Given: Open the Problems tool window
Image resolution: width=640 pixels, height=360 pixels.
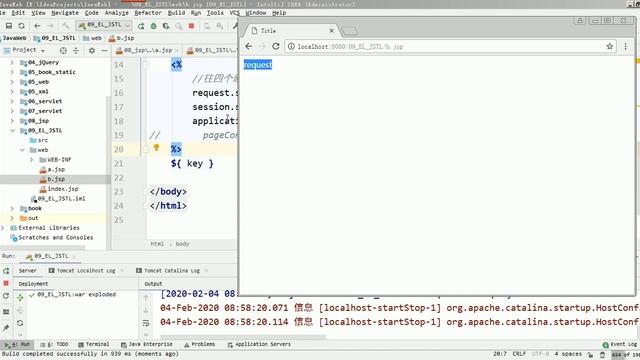Looking at the screenshot, I should 200,344.
